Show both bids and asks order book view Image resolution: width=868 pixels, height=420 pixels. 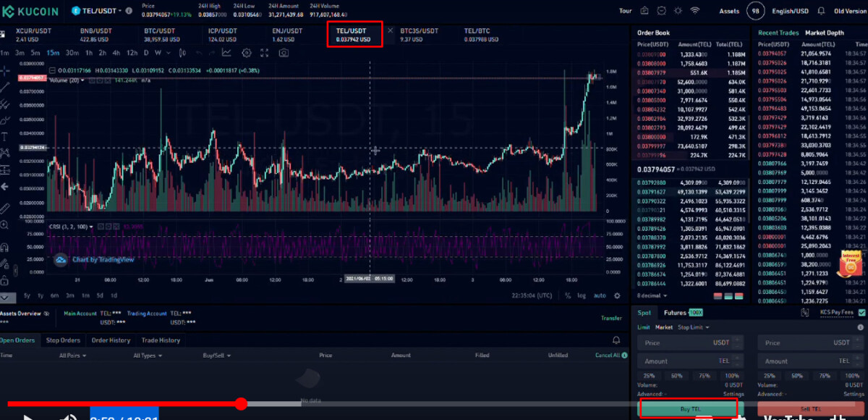click(739, 295)
